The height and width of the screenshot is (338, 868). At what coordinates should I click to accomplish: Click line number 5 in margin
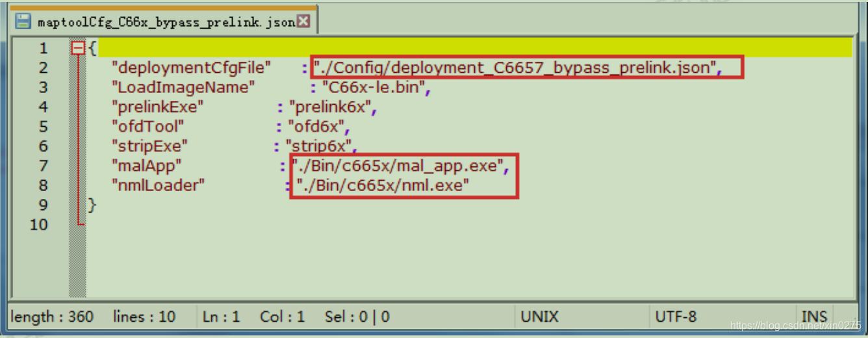pos(43,126)
